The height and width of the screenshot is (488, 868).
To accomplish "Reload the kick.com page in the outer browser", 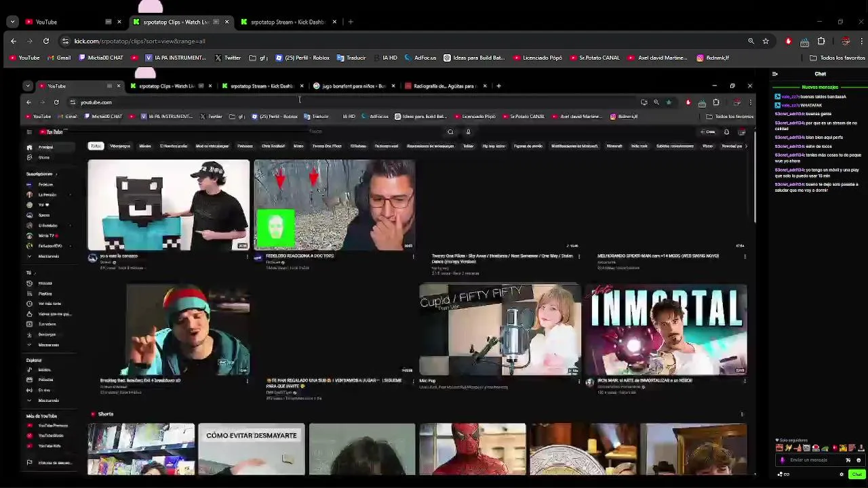I will [46, 41].
